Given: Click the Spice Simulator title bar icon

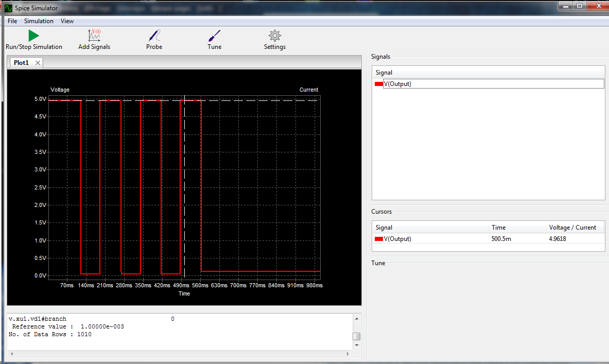Looking at the screenshot, I should point(8,8).
